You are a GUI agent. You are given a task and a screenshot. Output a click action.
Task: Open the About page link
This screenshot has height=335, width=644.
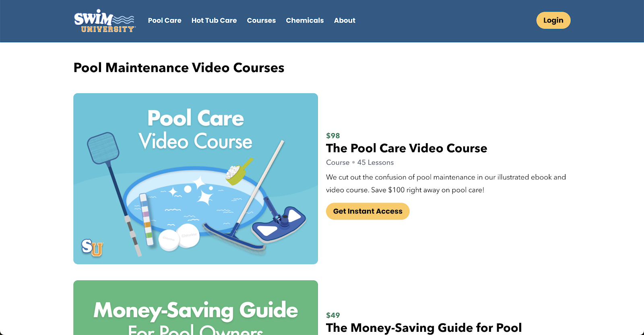pyautogui.click(x=345, y=21)
